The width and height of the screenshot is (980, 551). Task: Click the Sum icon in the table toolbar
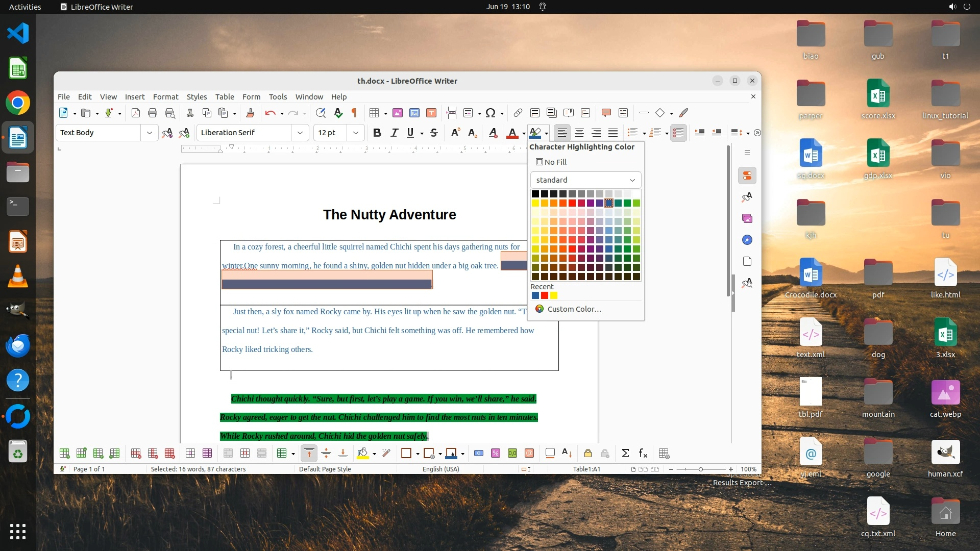click(625, 453)
